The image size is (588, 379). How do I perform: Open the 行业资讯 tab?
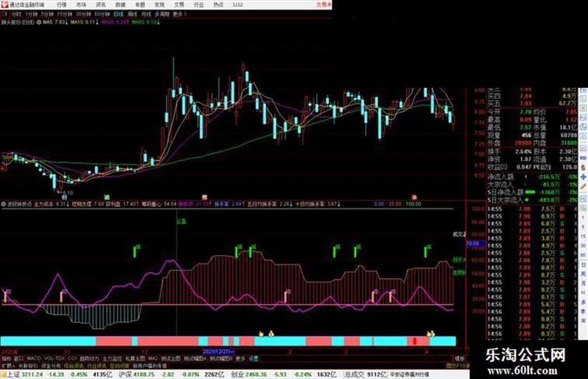[x=96, y=365]
